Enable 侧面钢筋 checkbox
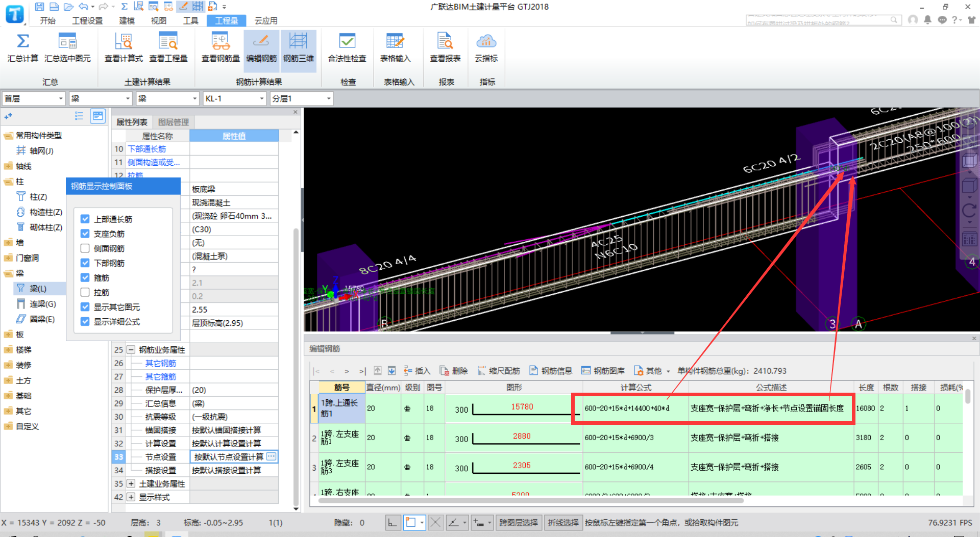 coord(85,248)
